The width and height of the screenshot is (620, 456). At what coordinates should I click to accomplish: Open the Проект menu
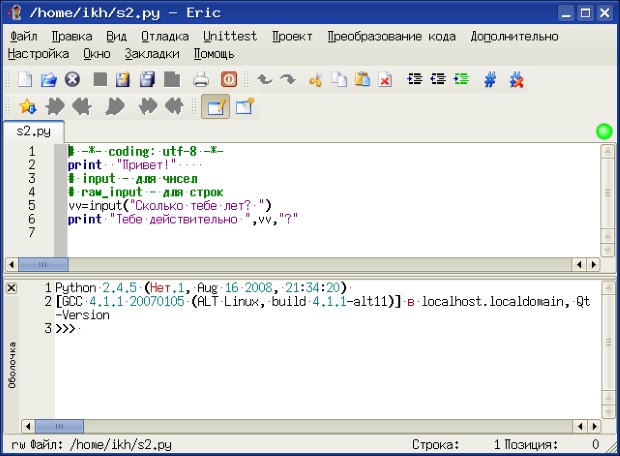tap(291, 36)
